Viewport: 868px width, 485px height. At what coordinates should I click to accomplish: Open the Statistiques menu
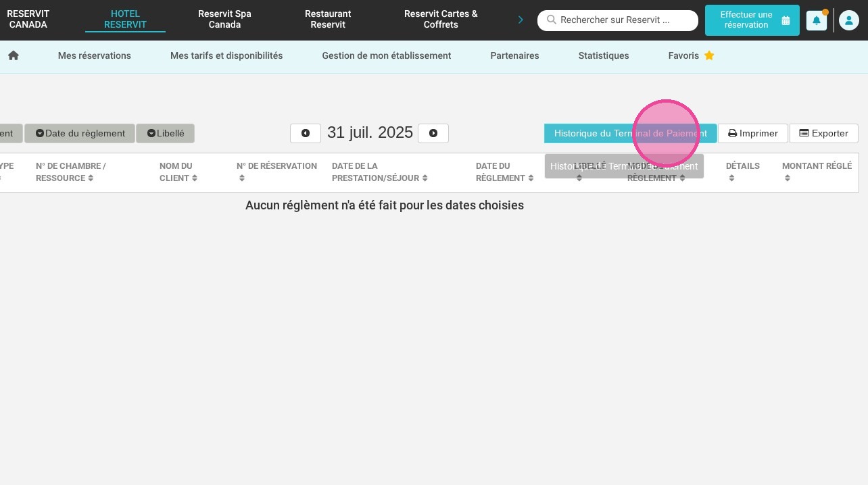click(604, 55)
